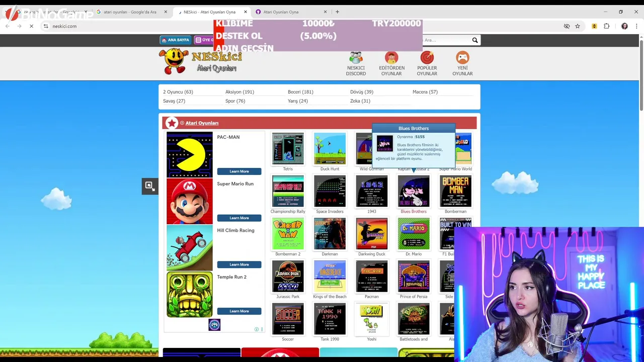
Task: Open the Jurassic Park thumbnail
Action: coord(288,277)
